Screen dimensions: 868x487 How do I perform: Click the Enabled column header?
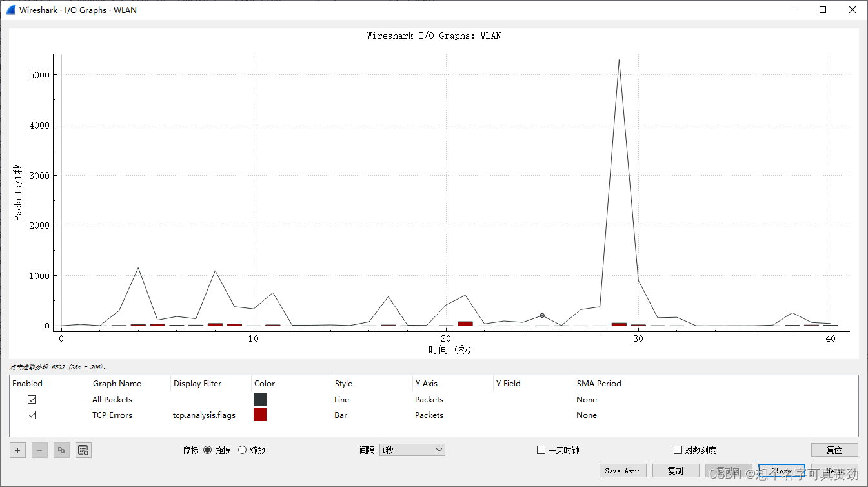point(50,383)
